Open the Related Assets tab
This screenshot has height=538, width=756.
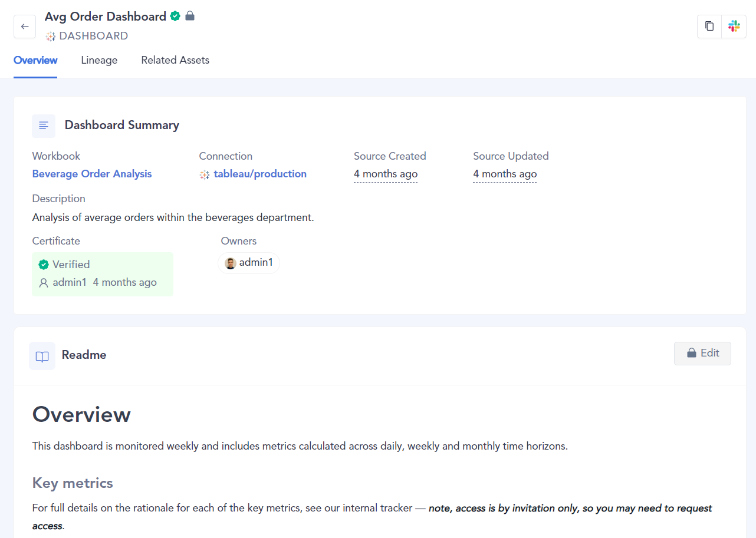coord(175,60)
